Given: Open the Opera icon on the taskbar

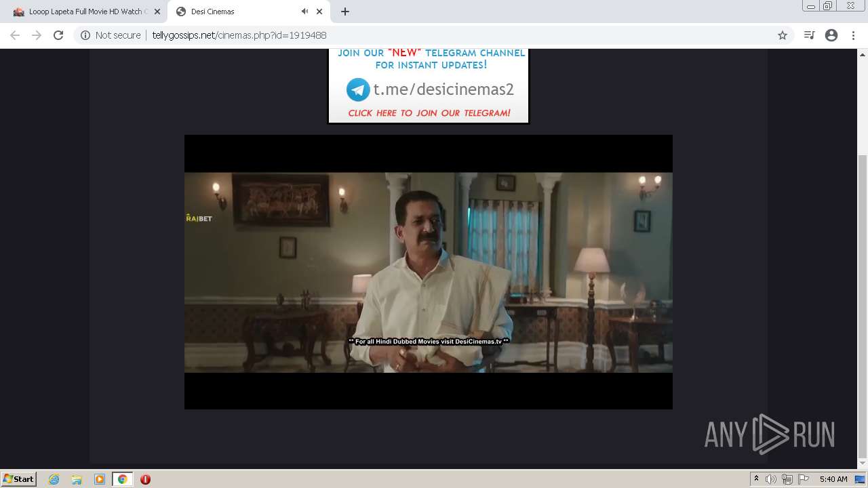Looking at the screenshot, I should click(145, 479).
